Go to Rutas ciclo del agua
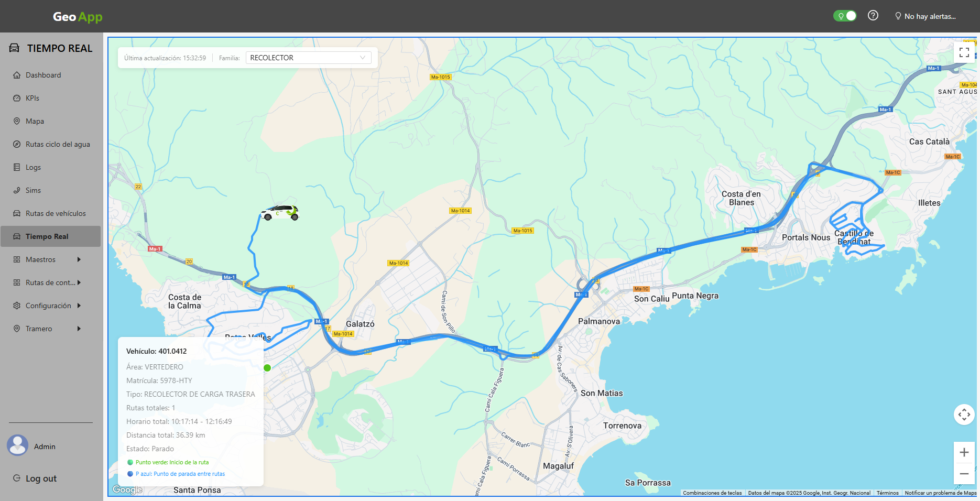Image resolution: width=980 pixels, height=501 pixels. pos(58,144)
